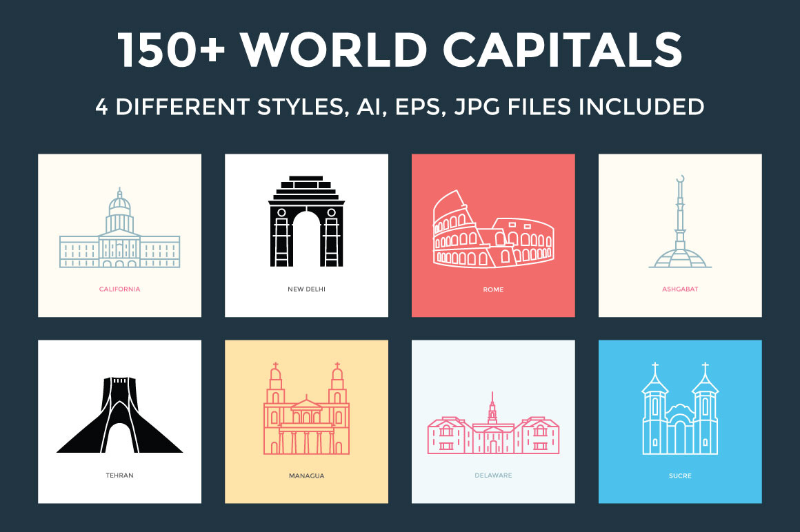Select the New Delhi India Gate icon
The height and width of the screenshot is (532, 800).
point(306,222)
